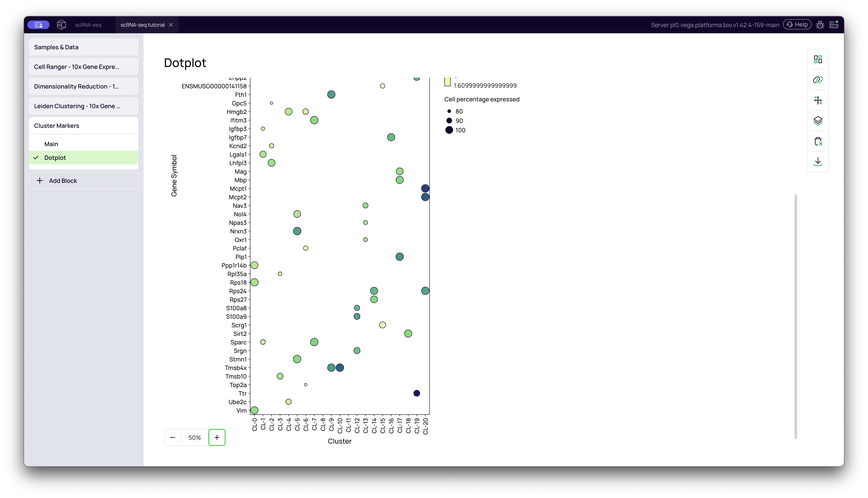Click the color scale swatch in the legend
The height and width of the screenshot is (498, 868).
[x=448, y=82]
